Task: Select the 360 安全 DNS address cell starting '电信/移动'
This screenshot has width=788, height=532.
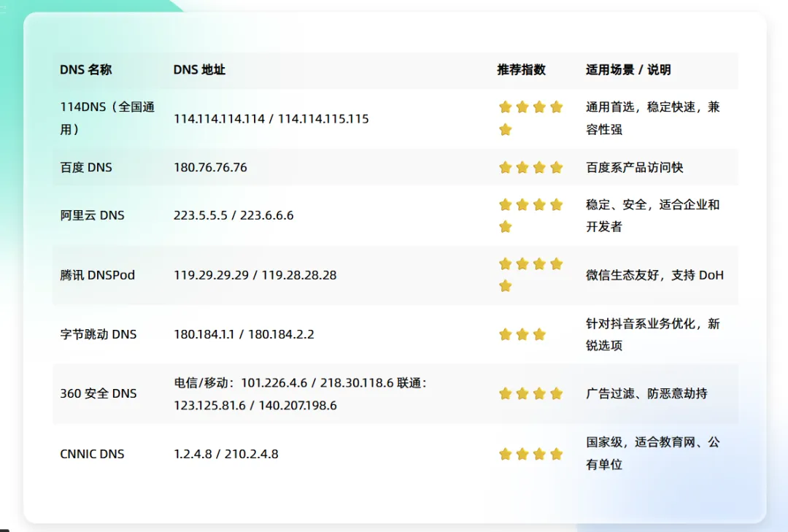Action: point(301,394)
